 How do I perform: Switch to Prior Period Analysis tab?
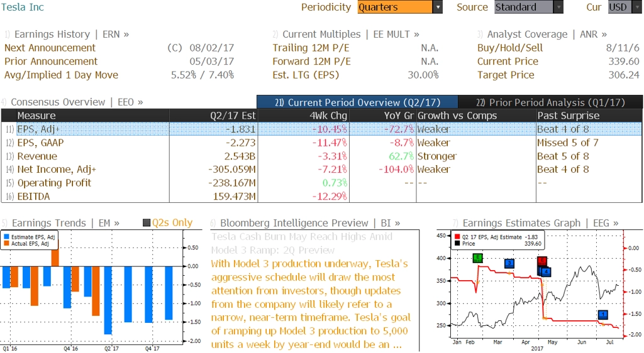tap(550, 102)
